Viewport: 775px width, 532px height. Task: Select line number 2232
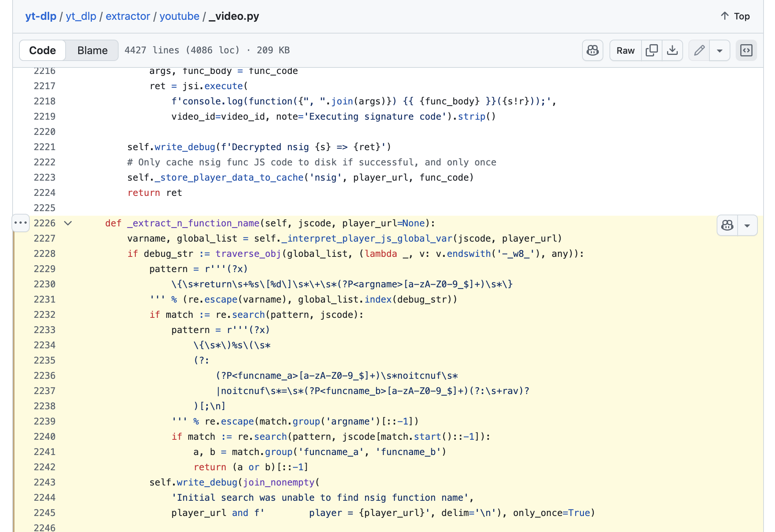[x=45, y=314]
